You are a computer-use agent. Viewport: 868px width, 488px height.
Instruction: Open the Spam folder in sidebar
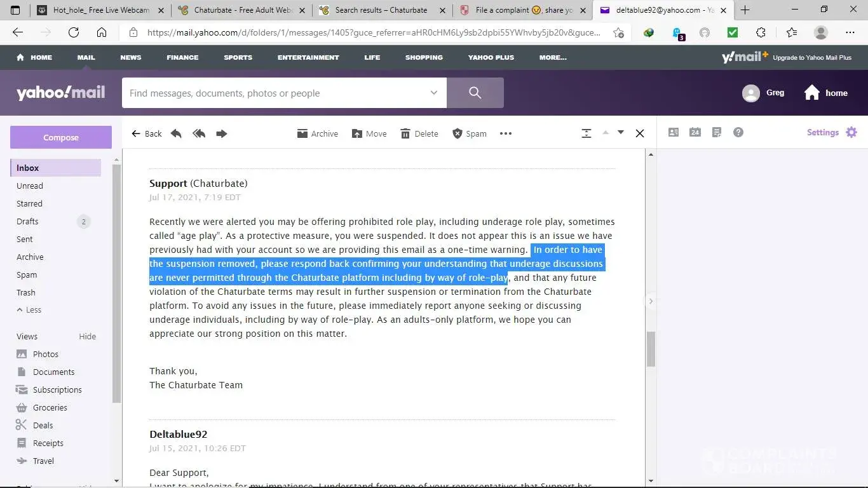coord(27,274)
